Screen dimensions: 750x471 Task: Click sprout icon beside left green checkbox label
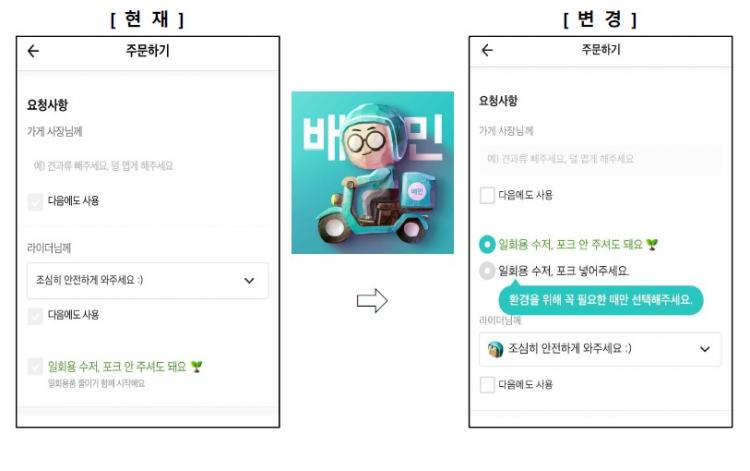197,367
